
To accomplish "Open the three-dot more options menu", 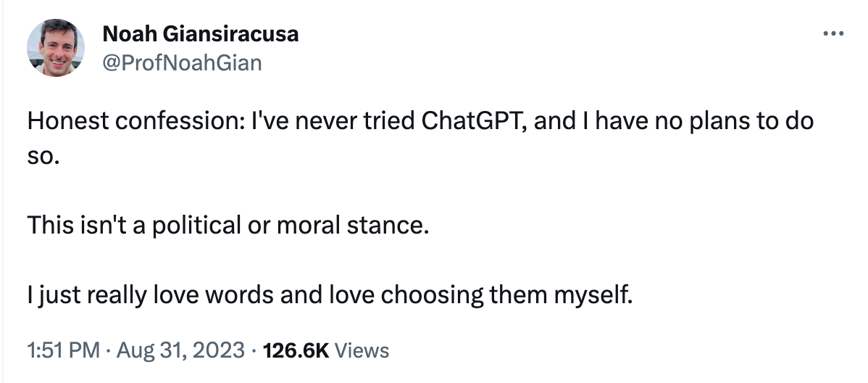I will (833, 34).
